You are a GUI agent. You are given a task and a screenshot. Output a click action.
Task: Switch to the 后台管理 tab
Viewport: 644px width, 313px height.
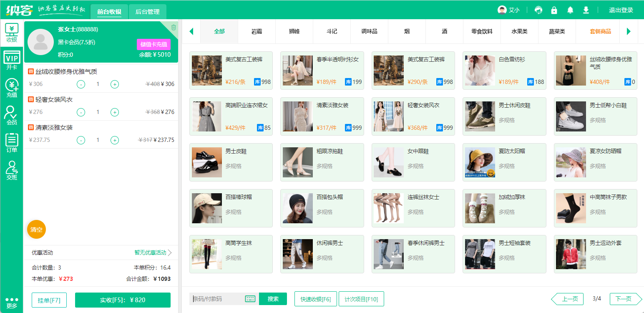coord(148,12)
